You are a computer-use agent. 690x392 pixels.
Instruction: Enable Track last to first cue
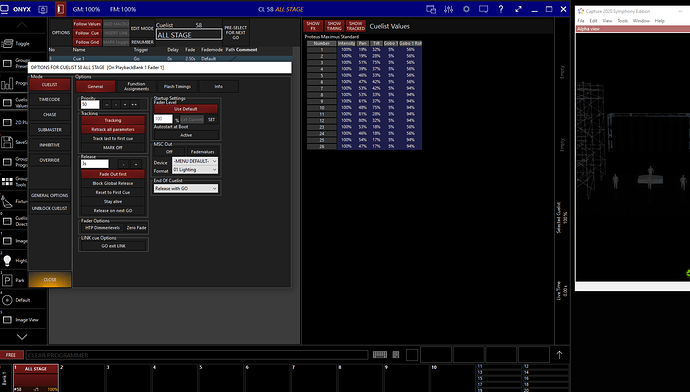113,138
